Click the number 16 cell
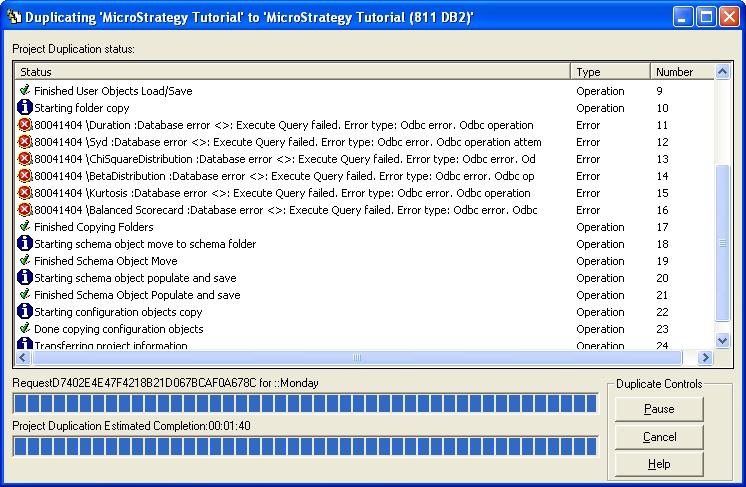Image resolution: width=746 pixels, height=487 pixels. click(662, 210)
